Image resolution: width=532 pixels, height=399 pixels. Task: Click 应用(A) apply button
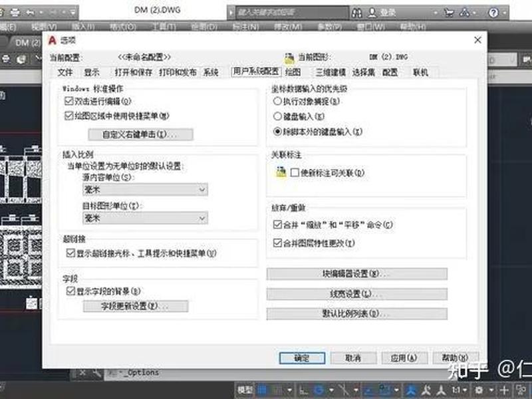pyautogui.click(x=404, y=358)
